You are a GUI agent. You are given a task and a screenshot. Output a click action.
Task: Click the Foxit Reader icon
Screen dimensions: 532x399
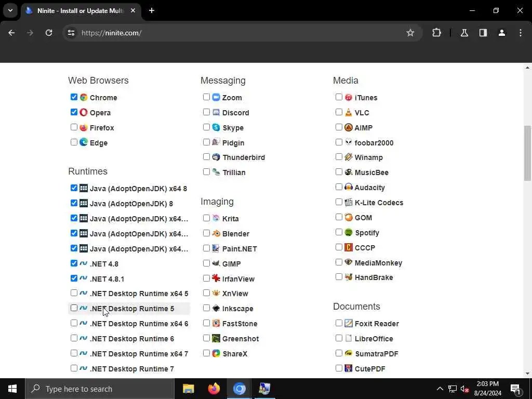pyautogui.click(x=349, y=323)
